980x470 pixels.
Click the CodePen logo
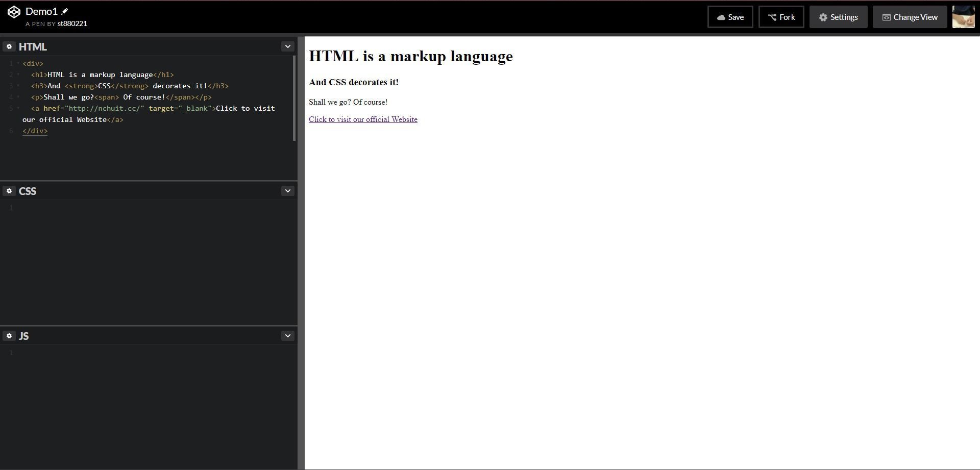coord(14,11)
